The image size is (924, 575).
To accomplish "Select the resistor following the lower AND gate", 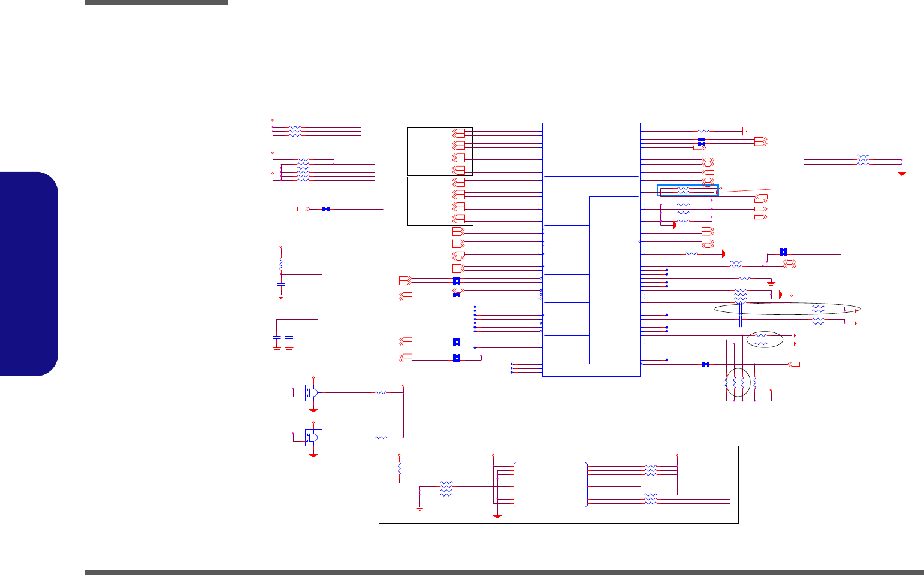I will [381, 438].
